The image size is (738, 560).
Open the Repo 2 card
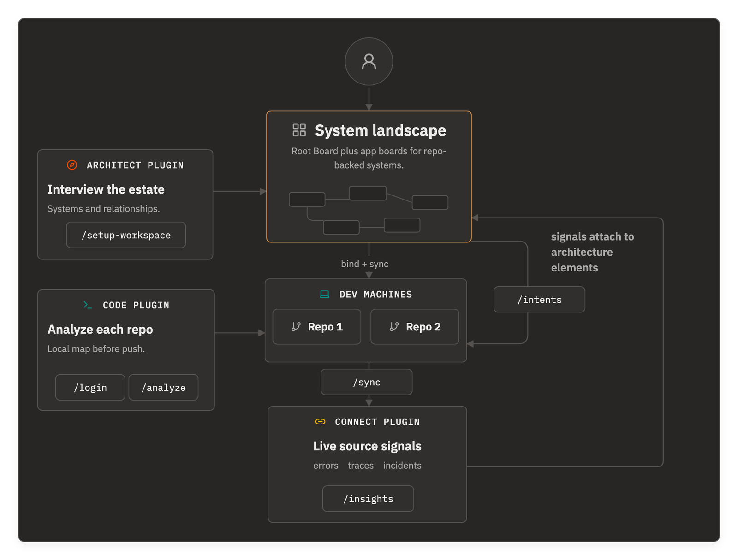tap(415, 327)
